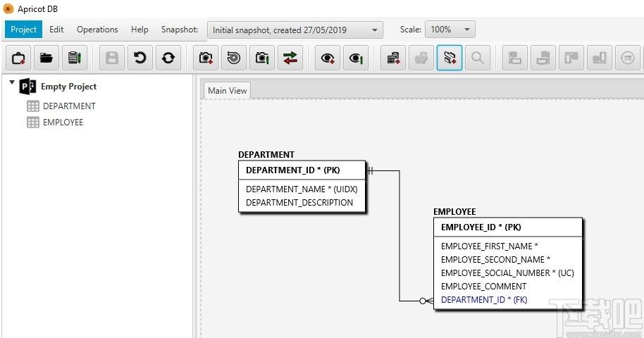Click the round equal-width toolbar icon

[627, 58]
